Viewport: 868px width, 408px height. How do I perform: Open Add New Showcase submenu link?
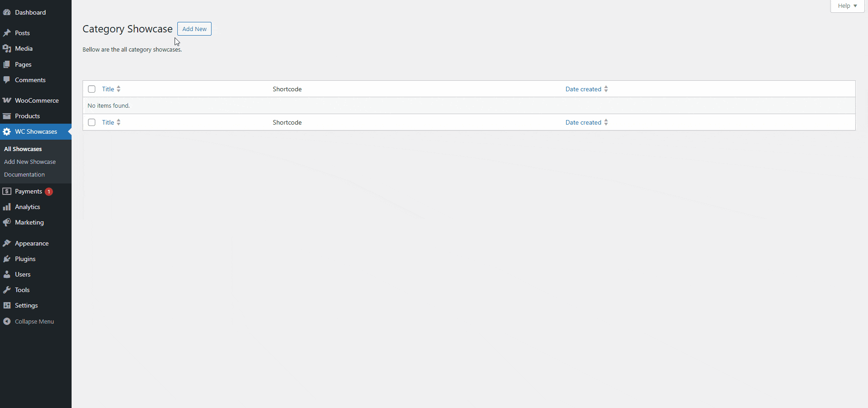coord(30,162)
